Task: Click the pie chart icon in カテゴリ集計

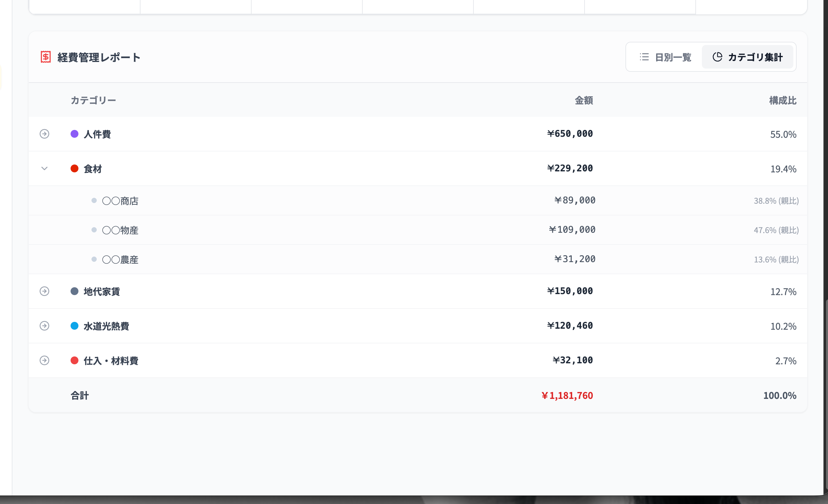Action: click(717, 57)
